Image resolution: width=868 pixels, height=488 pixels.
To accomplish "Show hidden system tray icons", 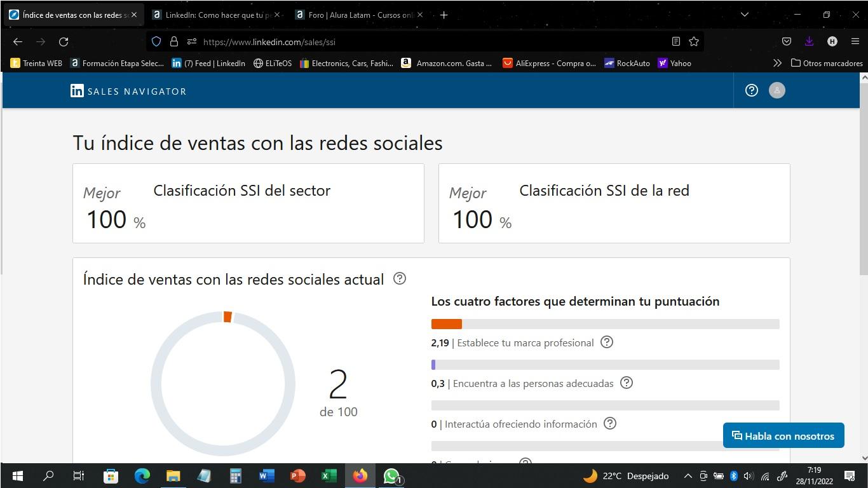I will click(x=688, y=475).
